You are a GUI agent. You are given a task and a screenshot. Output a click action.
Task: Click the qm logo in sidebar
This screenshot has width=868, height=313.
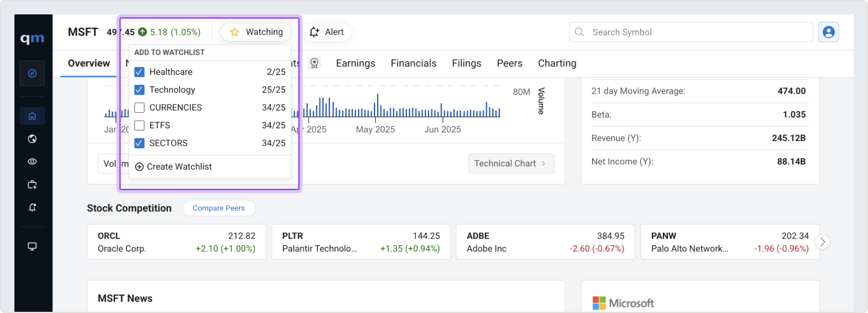point(32,38)
